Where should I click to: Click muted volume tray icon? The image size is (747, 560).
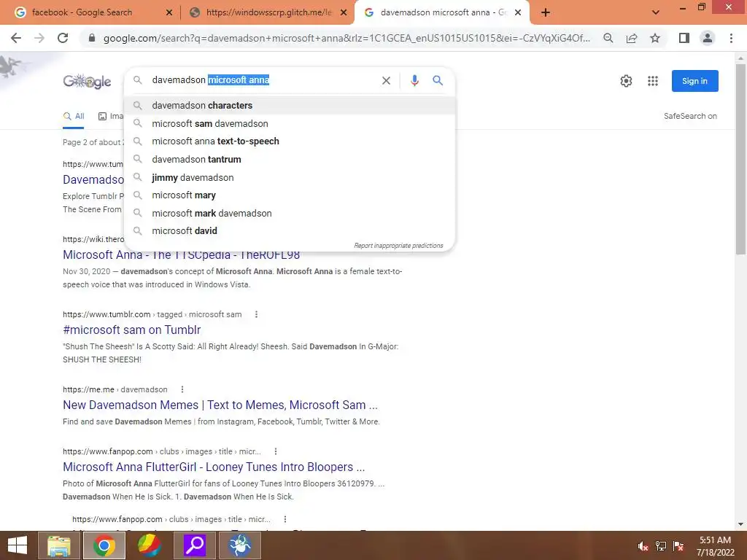[643, 546]
